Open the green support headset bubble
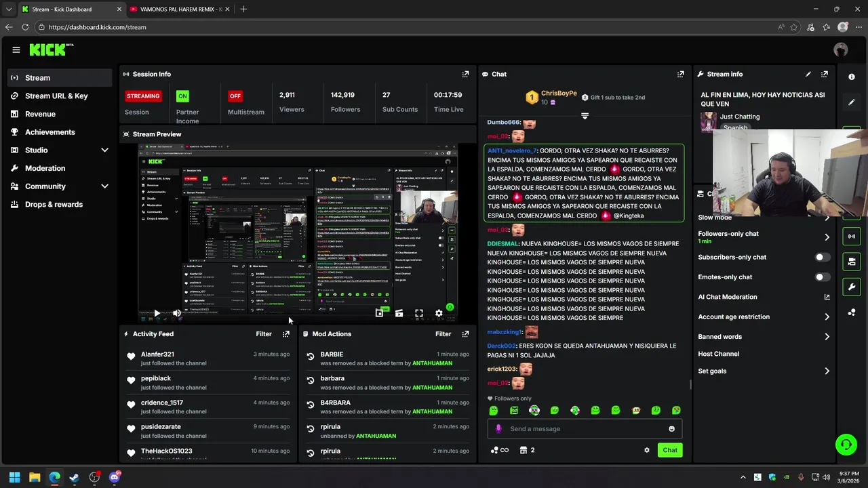Image resolution: width=868 pixels, height=488 pixels. click(x=846, y=445)
